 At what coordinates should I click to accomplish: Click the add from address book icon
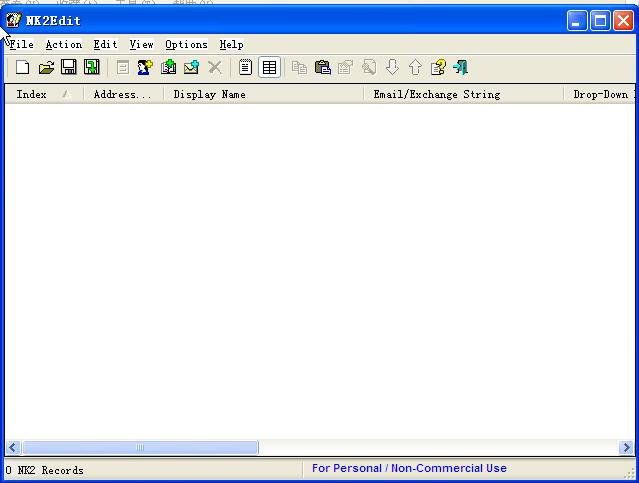coord(168,68)
